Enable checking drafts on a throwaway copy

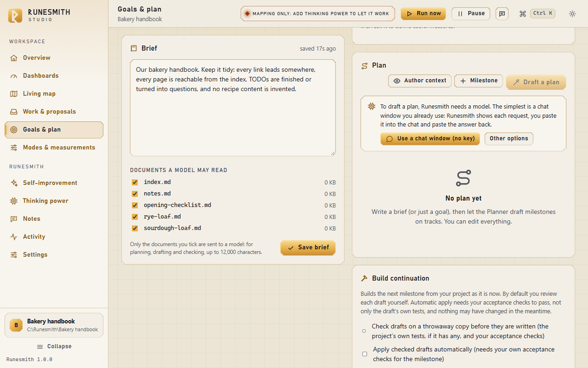click(x=364, y=331)
